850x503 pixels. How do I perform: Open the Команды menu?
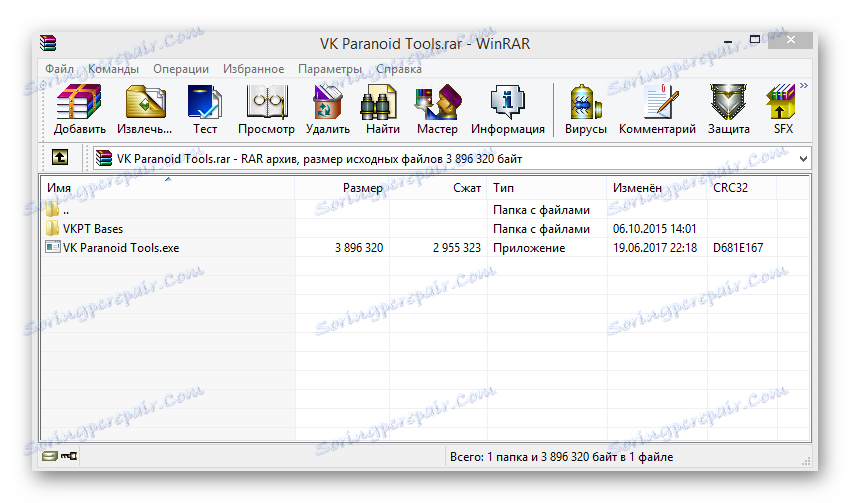[113, 69]
